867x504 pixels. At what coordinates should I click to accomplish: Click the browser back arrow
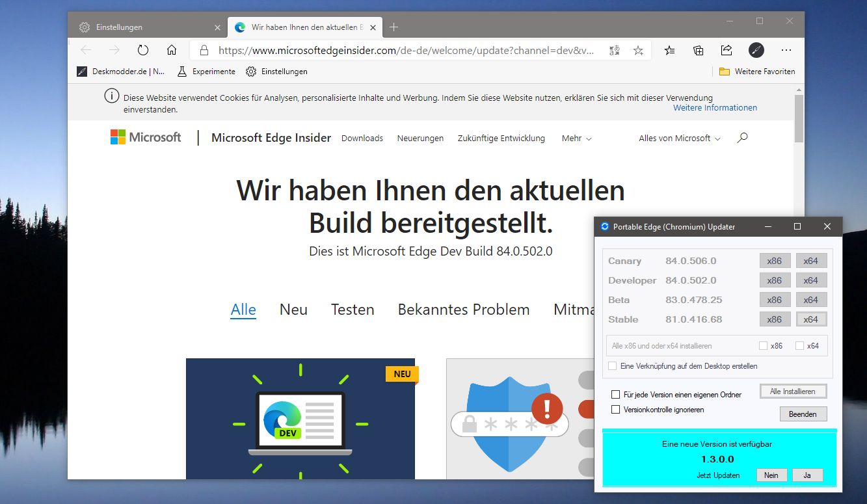86,50
